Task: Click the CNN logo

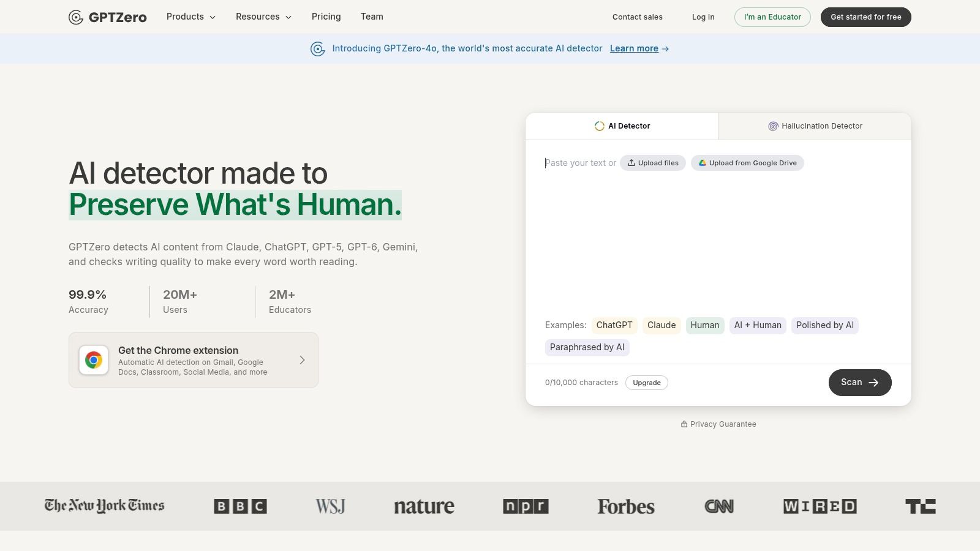Action: tap(719, 506)
